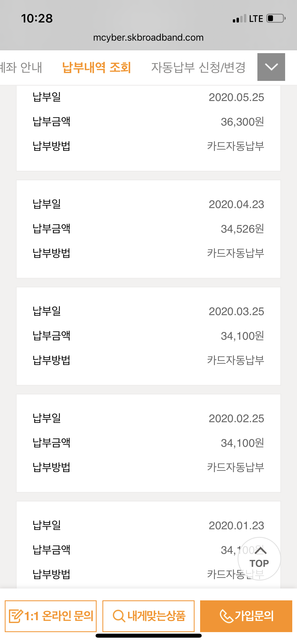The width and height of the screenshot is (297, 644).
Task: Expand the tab menu chevron dropdown
Action: (x=271, y=67)
